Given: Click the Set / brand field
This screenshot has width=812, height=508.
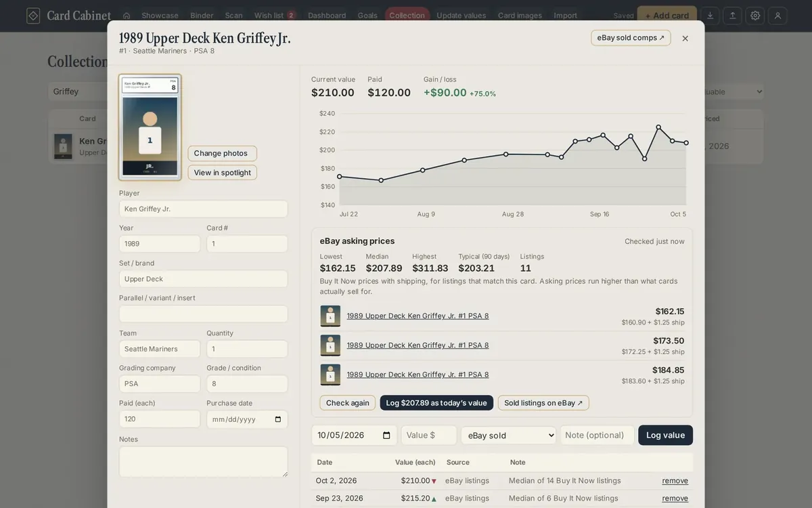Looking at the screenshot, I should (204, 279).
